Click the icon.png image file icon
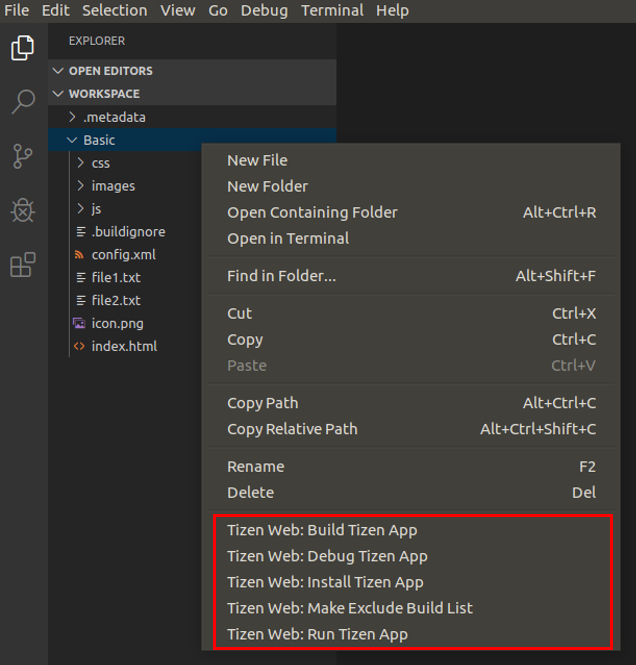636x665 pixels. [80, 323]
